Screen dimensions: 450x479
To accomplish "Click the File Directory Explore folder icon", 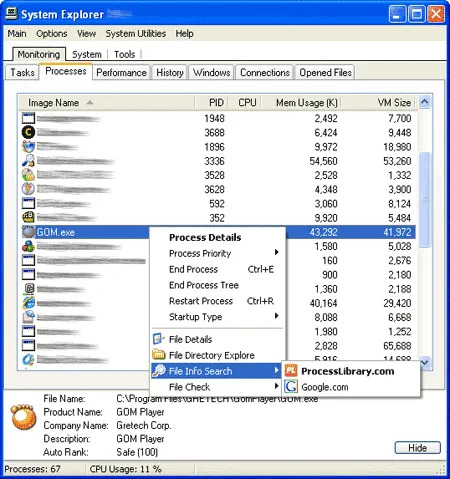I will tap(159, 355).
